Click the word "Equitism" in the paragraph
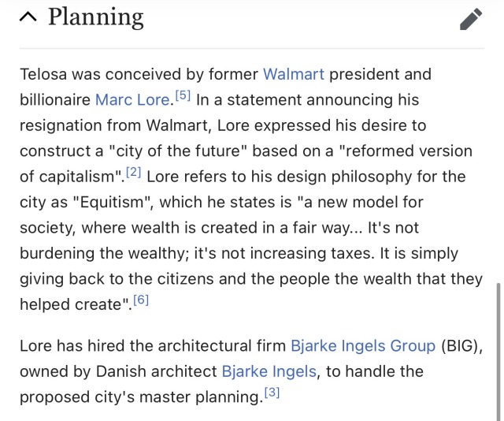Screen dimensions: 504x421 click(x=115, y=203)
